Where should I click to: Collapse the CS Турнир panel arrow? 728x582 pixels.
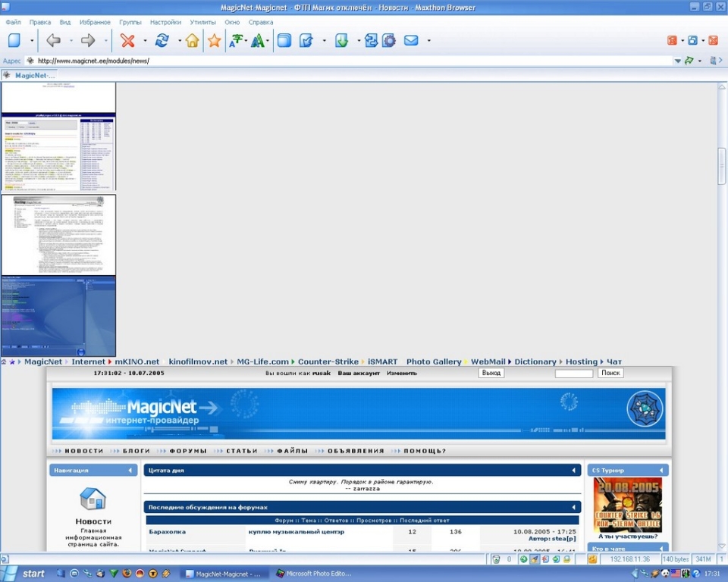[661, 471]
